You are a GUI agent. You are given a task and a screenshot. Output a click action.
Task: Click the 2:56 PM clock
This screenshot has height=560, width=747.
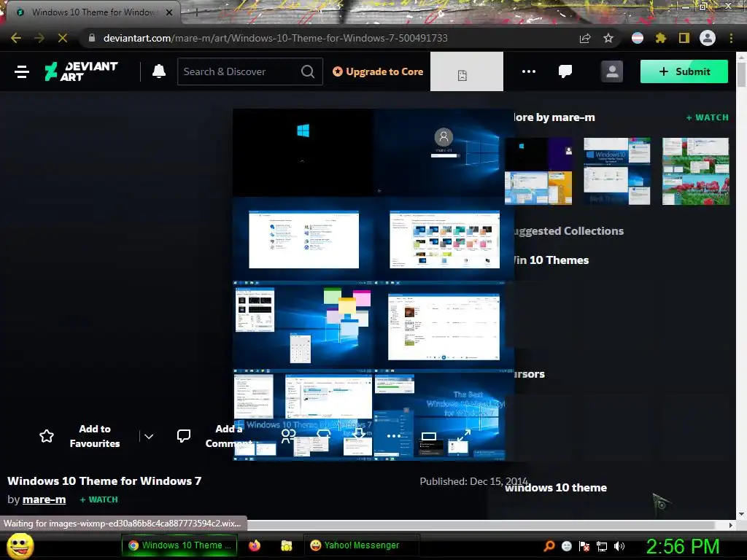[x=682, y=545]
